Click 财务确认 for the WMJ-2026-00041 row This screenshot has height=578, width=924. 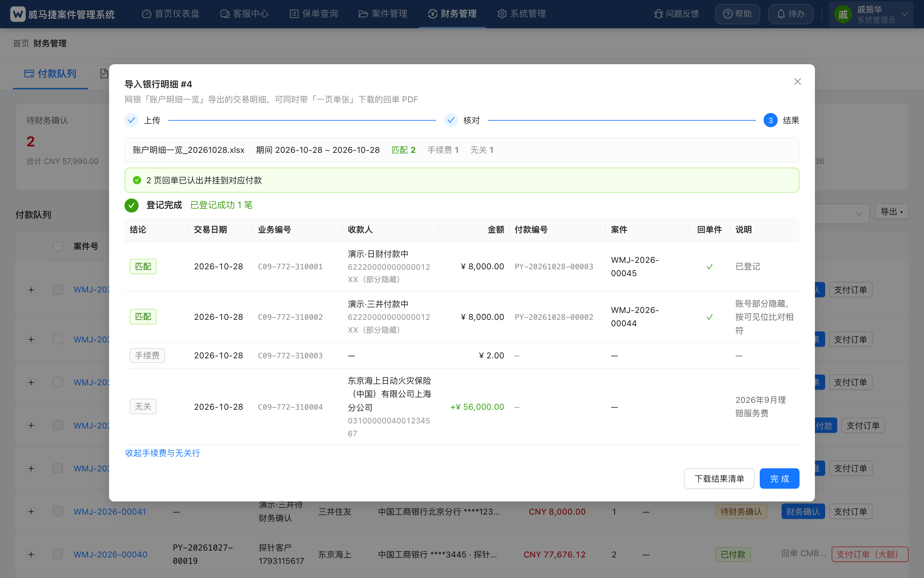803,512
